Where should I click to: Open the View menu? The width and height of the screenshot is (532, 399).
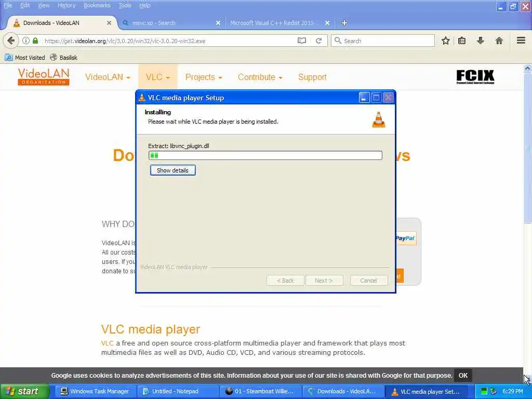click(x=44, y=5)
